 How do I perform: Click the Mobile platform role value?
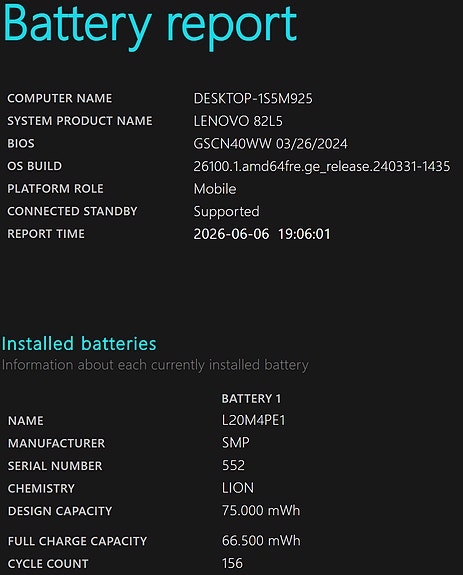pyautogui.click(x=215, y=189)
